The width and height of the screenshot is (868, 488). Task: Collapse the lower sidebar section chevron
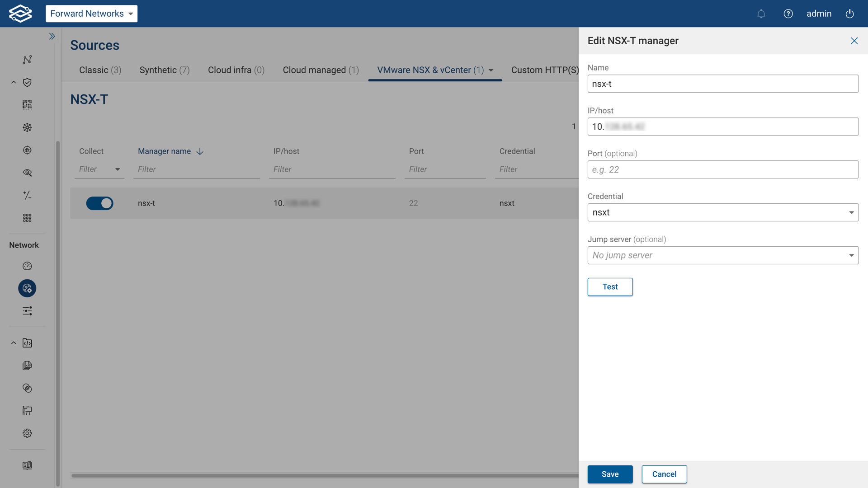tap(13, 343)
